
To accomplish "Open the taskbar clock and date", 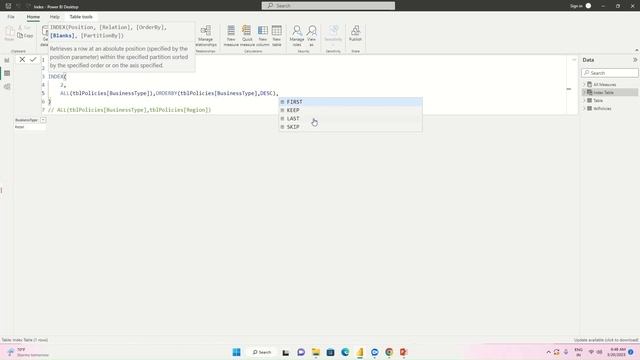I will (x=617, y=352).
